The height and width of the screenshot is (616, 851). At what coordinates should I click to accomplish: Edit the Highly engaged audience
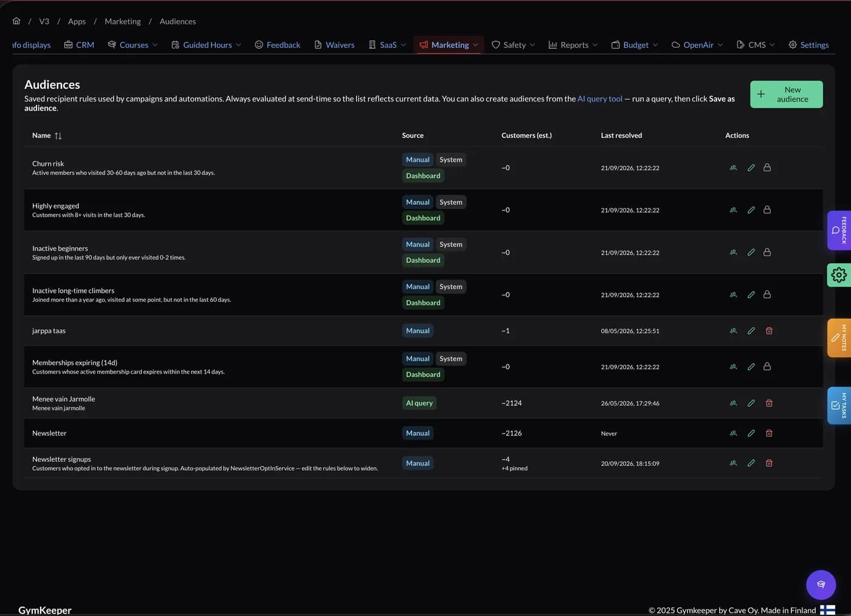[x=751, y=210]
